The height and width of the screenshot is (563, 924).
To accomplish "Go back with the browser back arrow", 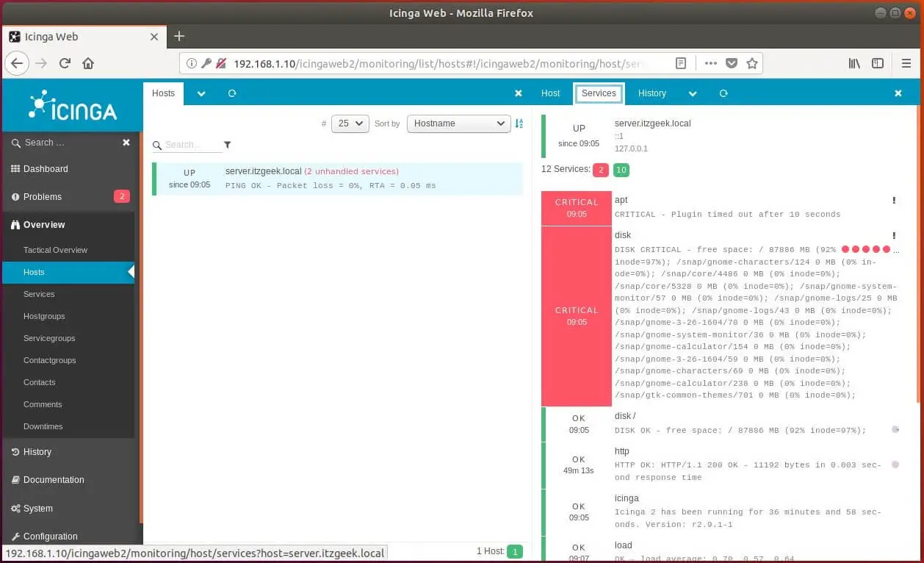I will 18,63.
